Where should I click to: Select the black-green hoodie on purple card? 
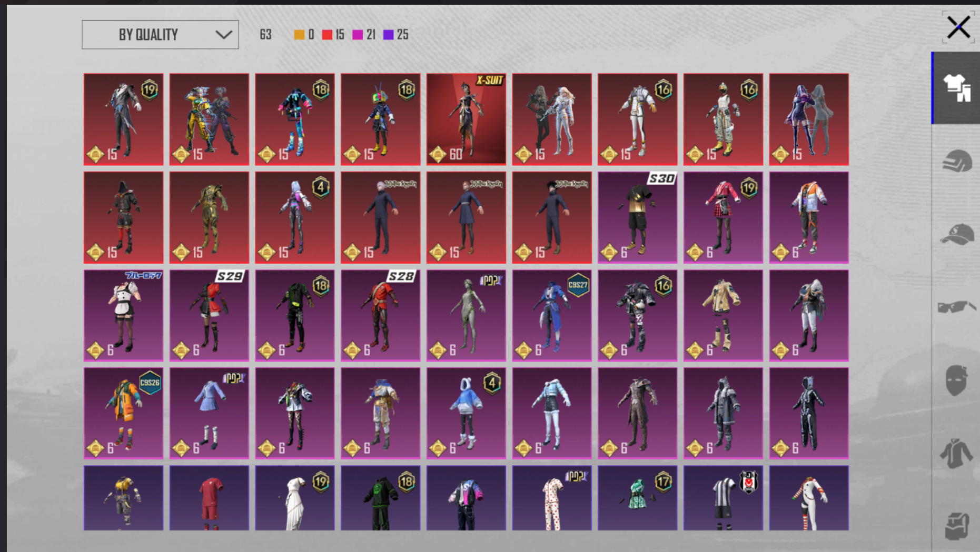pos(381,498)
